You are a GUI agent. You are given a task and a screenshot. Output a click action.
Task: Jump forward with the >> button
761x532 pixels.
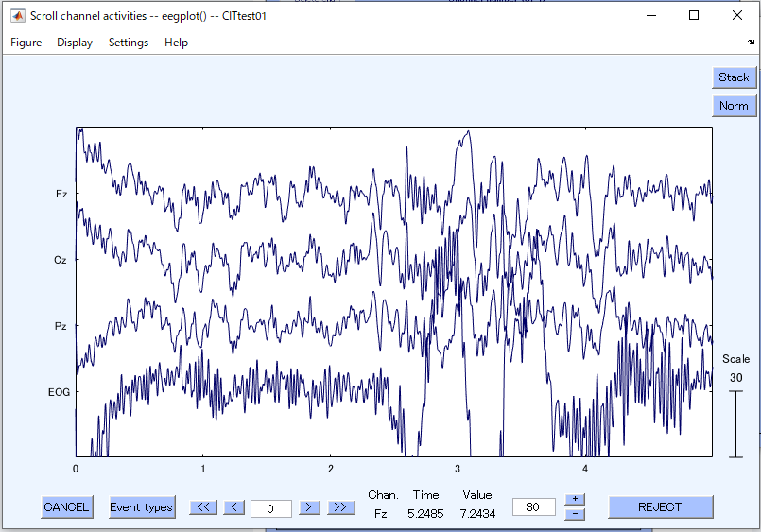(340, 507)
